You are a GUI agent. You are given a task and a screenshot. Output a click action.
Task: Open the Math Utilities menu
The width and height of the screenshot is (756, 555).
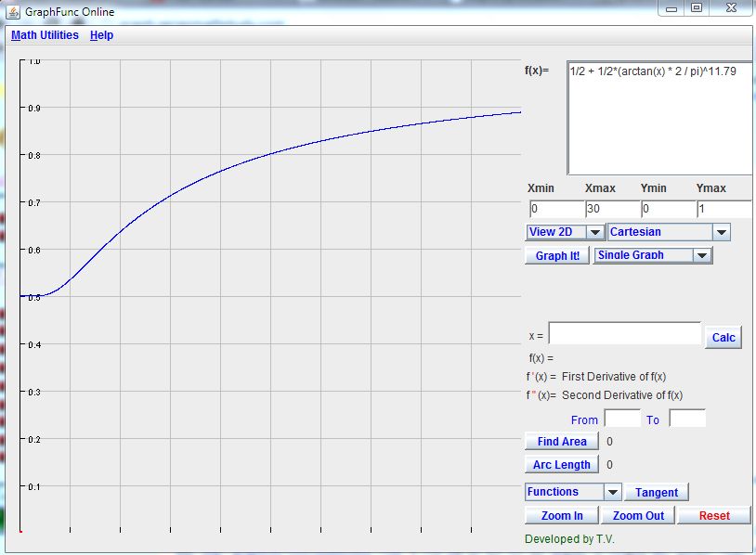coord(45,35)
